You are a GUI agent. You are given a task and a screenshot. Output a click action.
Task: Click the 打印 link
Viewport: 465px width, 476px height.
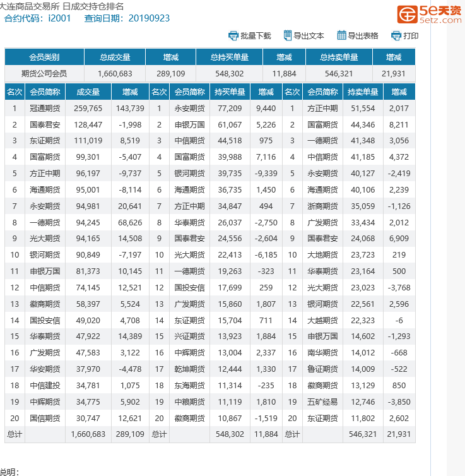411,36
